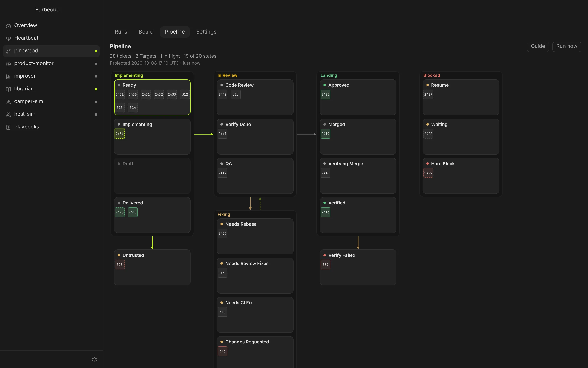Click the pinewood branch icon
This screenshot has width=588, height=368.
[x=8, y=51]
